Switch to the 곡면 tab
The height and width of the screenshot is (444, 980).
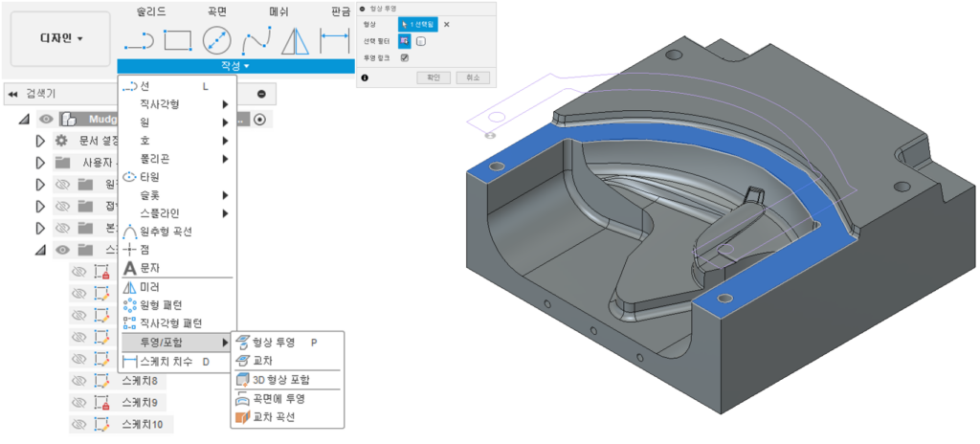tap(216, 11)
